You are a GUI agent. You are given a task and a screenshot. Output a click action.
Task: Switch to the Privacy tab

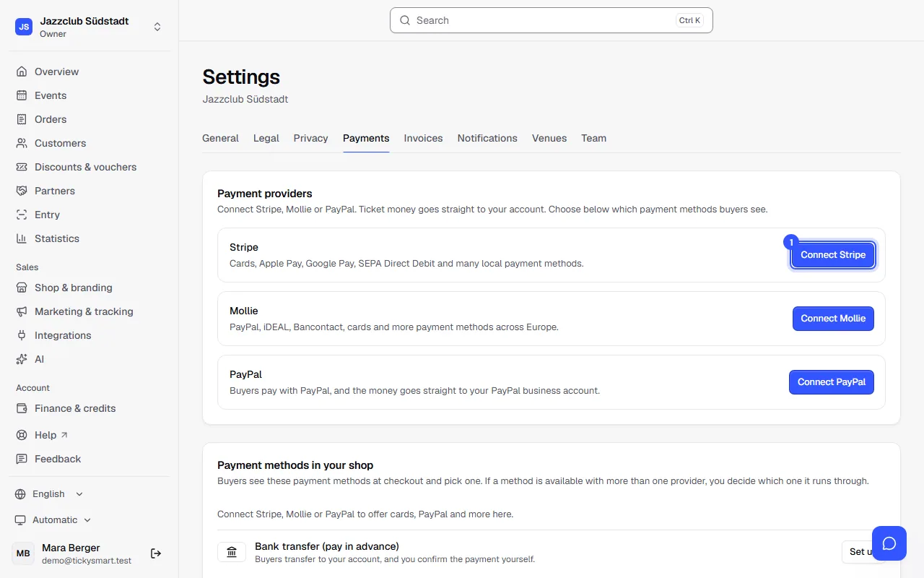(311, 138)
